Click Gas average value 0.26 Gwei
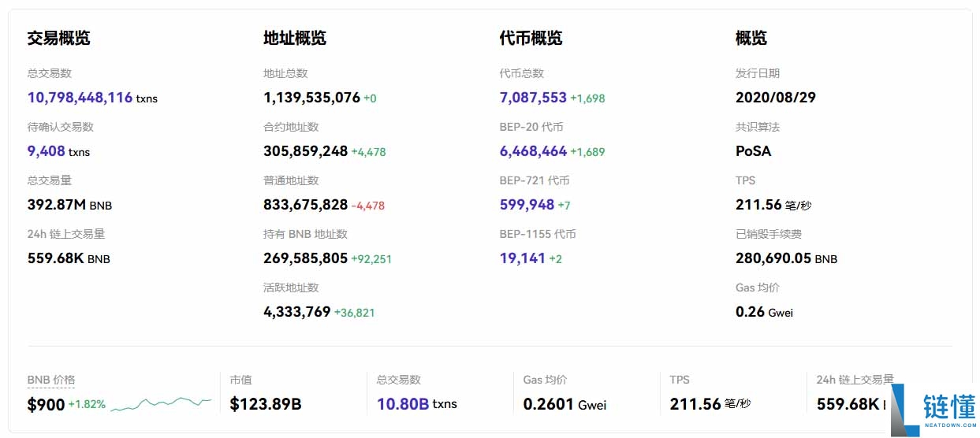The height and width of the screenshot is (438, 980). (764, 312)
